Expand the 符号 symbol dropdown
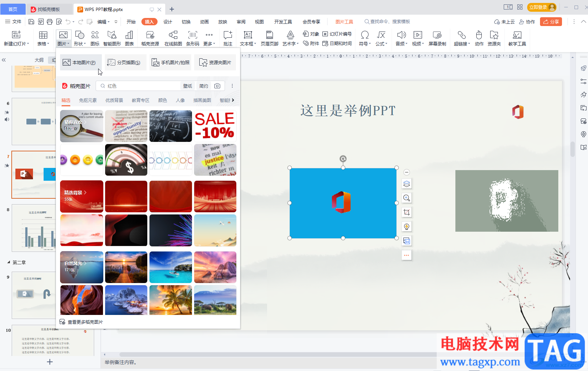This screenshot has height=371, width=588. pyautogui.click(x=365, y=44)
